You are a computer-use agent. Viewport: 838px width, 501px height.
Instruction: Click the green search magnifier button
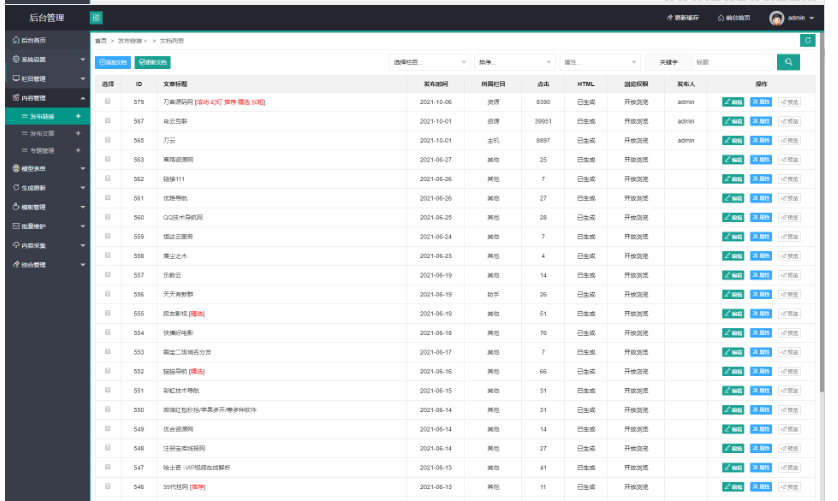pos(788,62)
